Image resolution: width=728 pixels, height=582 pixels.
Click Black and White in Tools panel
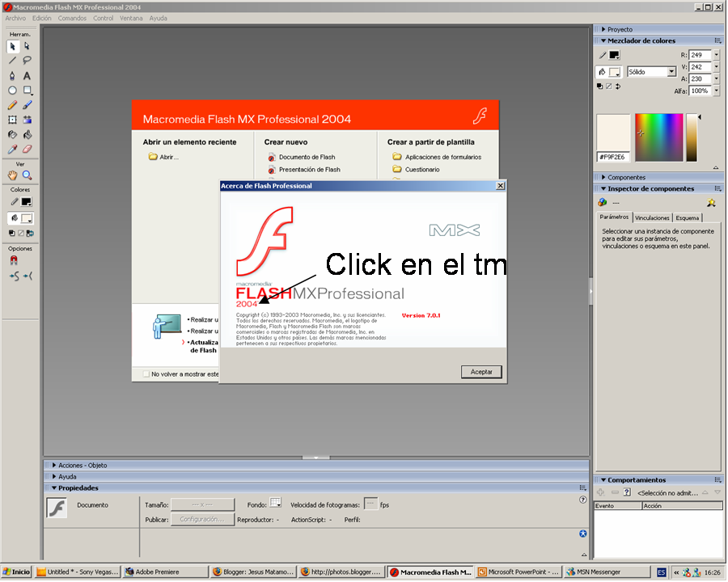(11, 234)
